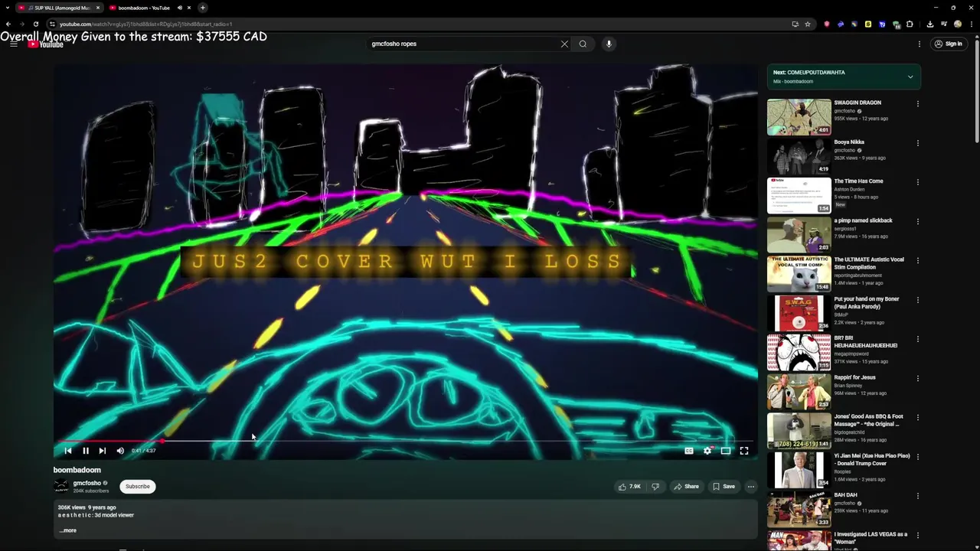The width and height of the screenshot is (980, 551).
Task: Open Rappin' for Jesus thumbnail
Action: pyautogui.click(x=799, y=392)
